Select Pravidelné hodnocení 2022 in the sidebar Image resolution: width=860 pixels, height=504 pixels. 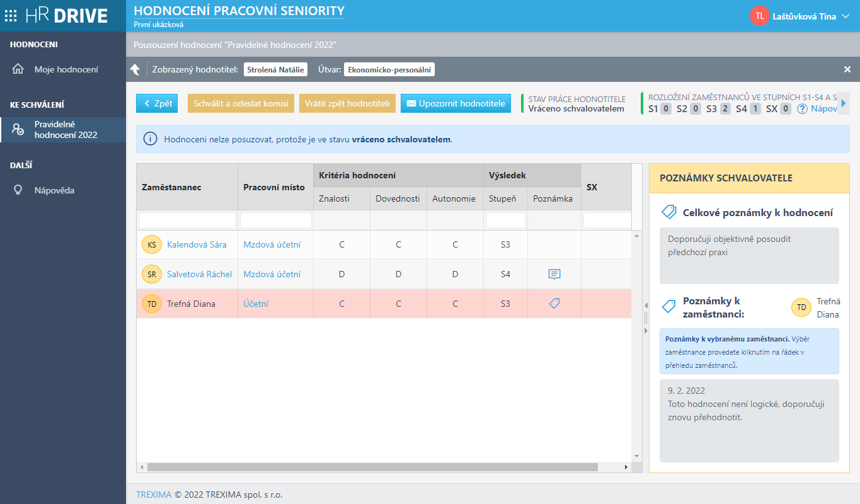(x=66, y=130)
